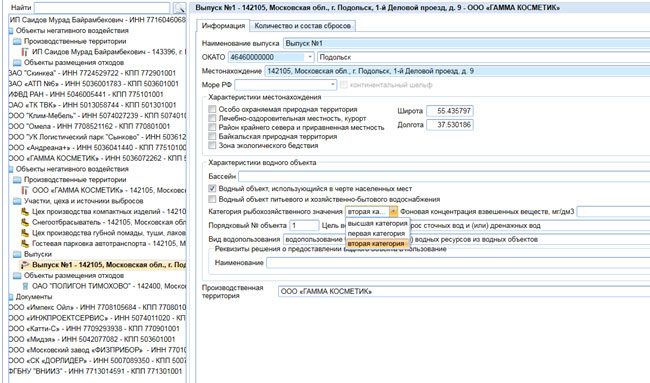Select ООО «Импекс Ойл» in the tree
The image size is (650, 383).
point(97,308)
